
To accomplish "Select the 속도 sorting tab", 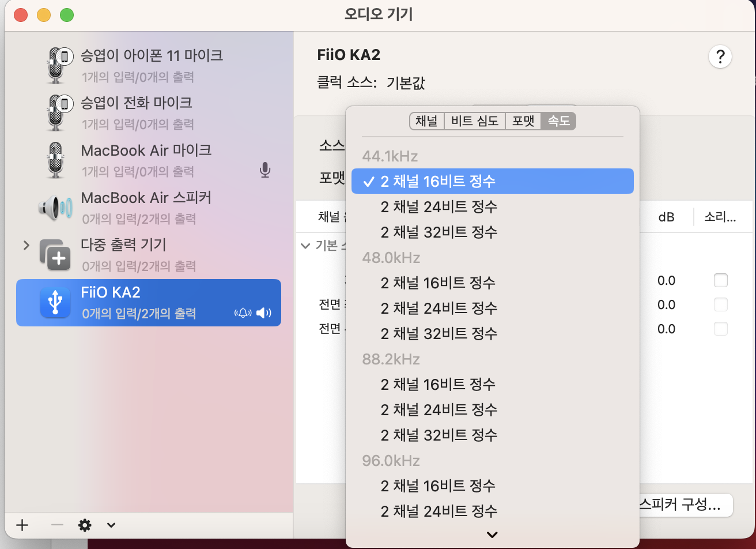I will pyautogui.click(x=558, y=121).
